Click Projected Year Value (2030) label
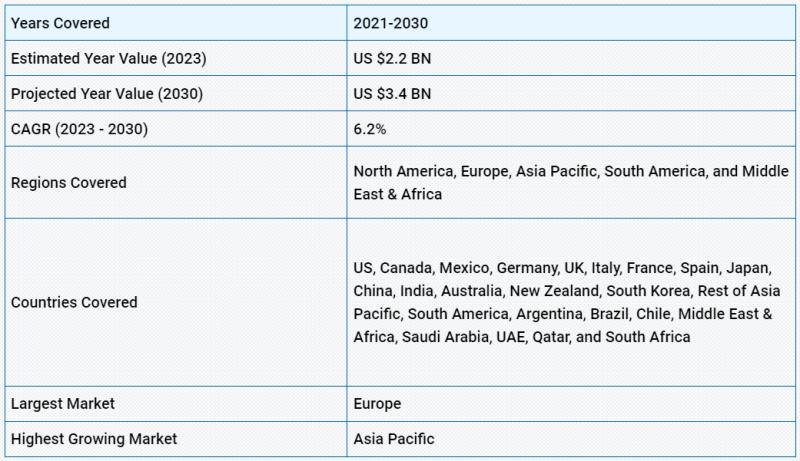The width and height of the screenshot is (800, 461). point(107,94)
